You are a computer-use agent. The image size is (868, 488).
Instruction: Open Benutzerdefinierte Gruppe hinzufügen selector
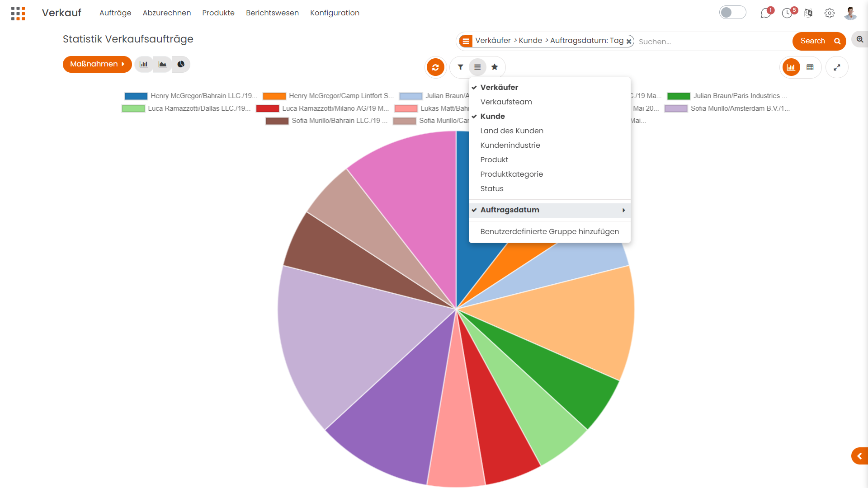click(x=550, y=231)
